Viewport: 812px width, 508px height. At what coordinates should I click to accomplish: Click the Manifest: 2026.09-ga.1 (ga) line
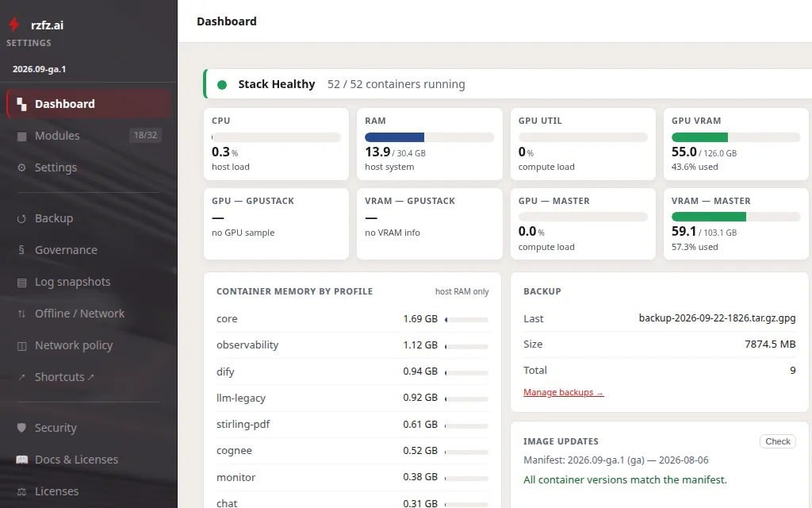click(x=615, y=460)
